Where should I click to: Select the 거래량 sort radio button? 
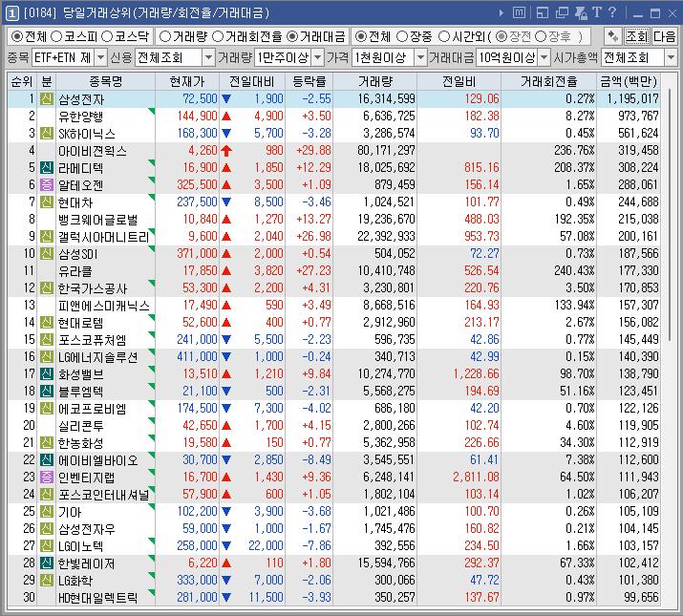pos(164,36)
